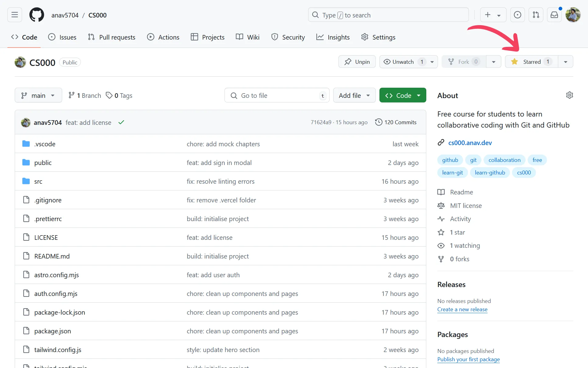Click the github topic tag
The image size is (588, 368).
(450, 160)
